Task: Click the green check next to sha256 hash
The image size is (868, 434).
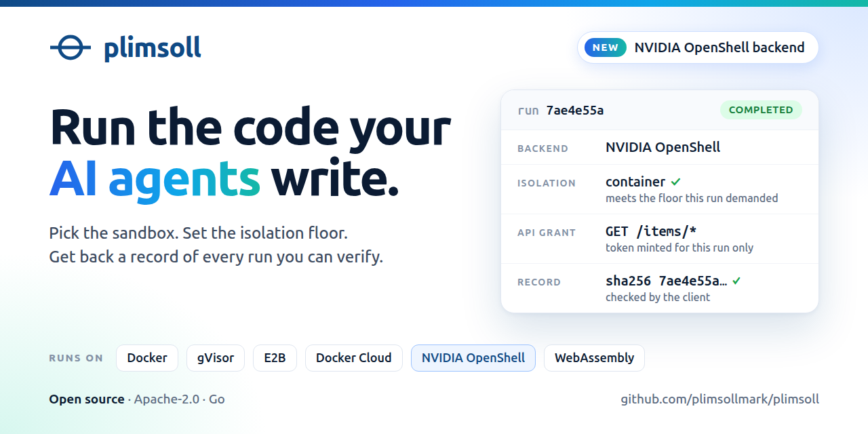Action: pos(736,281)
